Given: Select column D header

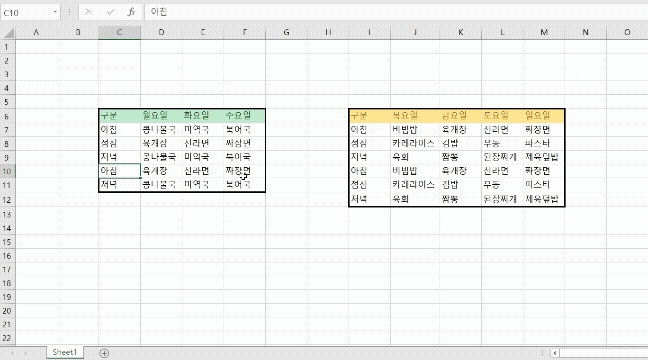Looking at the screenshot, I should [161, 32].
